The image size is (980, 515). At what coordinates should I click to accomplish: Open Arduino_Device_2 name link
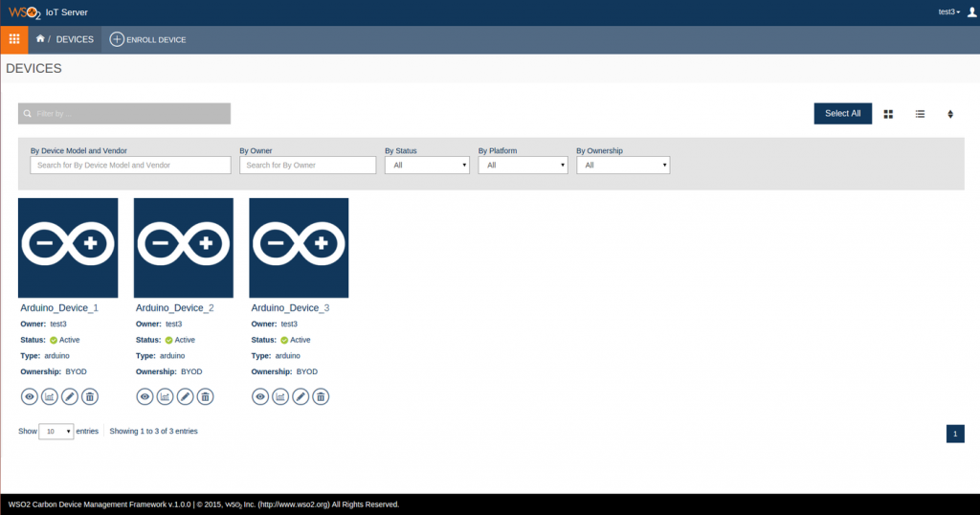pos(175,307)
